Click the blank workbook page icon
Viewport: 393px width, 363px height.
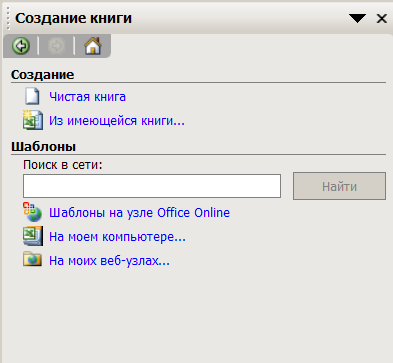click(32, 96)
